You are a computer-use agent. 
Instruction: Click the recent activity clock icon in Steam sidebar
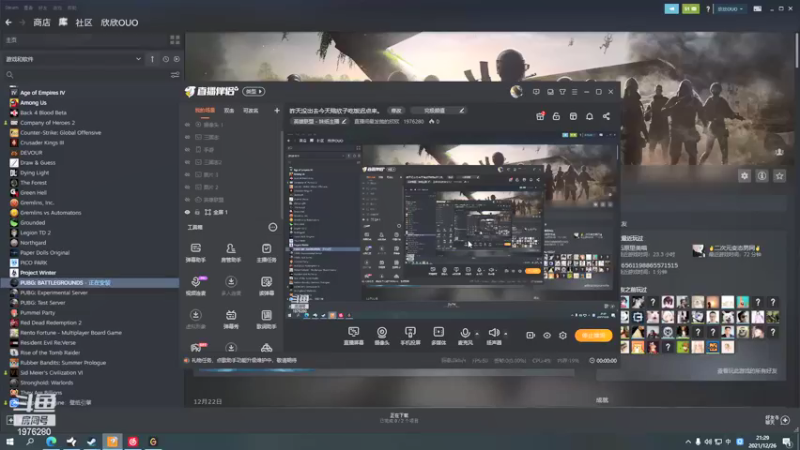[x=166, y=59]
